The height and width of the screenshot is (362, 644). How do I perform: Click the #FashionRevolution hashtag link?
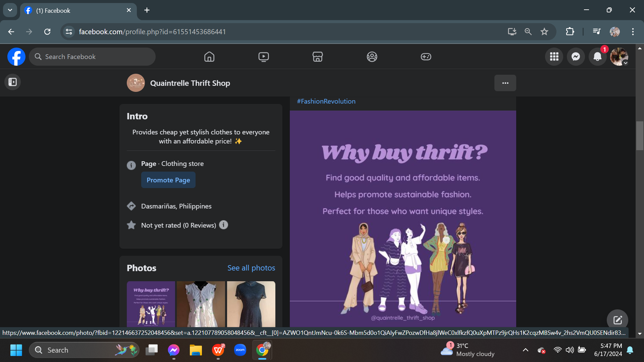[x=326, y=101]
